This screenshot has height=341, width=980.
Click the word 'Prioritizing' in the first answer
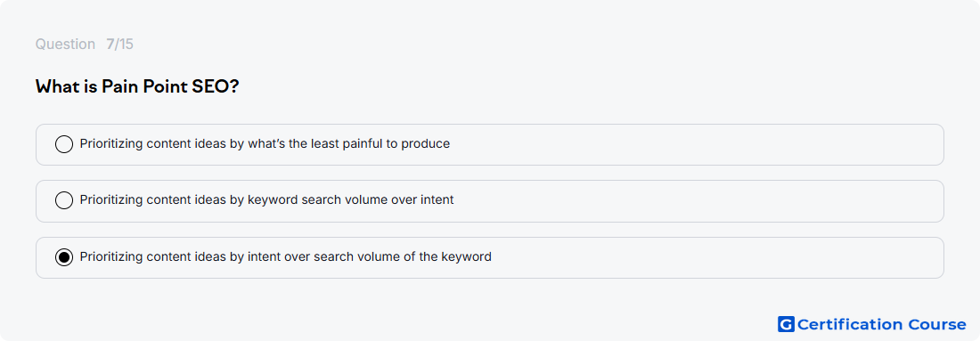(x=111, y=143)
